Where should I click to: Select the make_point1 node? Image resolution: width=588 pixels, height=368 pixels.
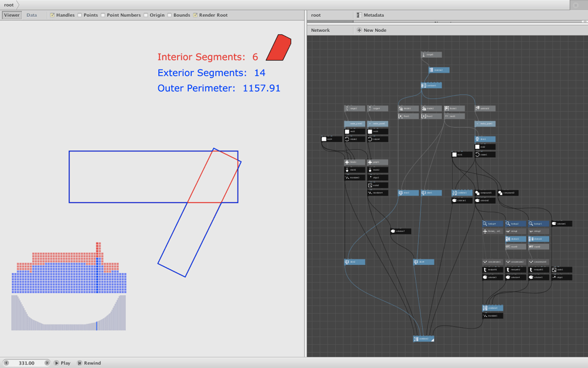[485, 124]
